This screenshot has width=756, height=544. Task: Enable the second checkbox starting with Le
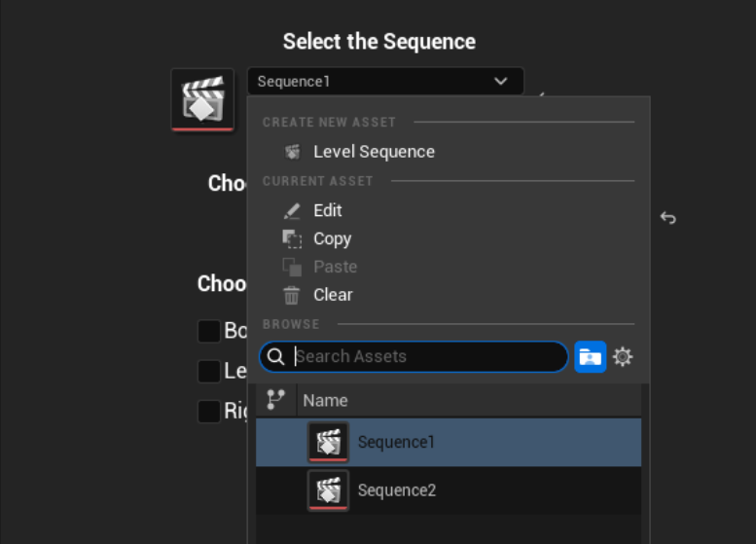[x=208, y=371]
